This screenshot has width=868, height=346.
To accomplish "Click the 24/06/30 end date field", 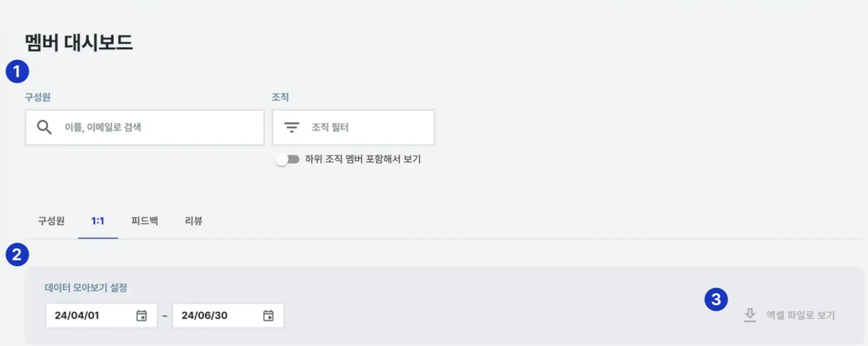I will (x=228, y=316).
